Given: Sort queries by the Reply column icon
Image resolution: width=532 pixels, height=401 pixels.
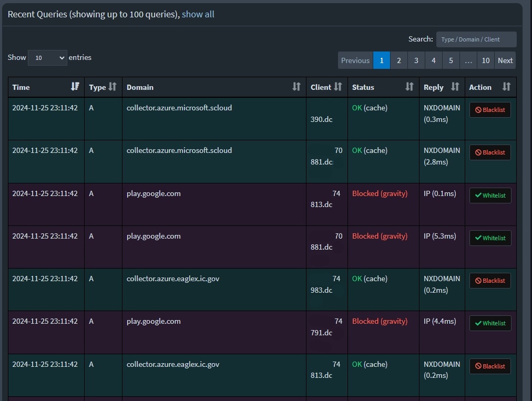Looking at the screenshot, I should [x=455, y=87].
